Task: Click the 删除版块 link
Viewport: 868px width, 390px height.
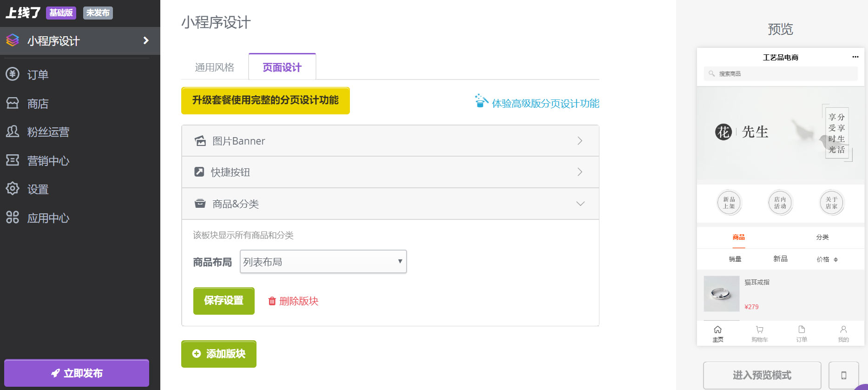Action: 293,301
